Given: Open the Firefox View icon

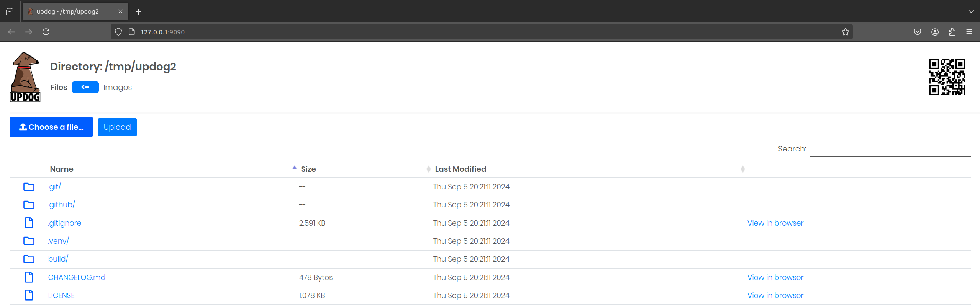Looking at the screenshot, I should pos(10,12).
